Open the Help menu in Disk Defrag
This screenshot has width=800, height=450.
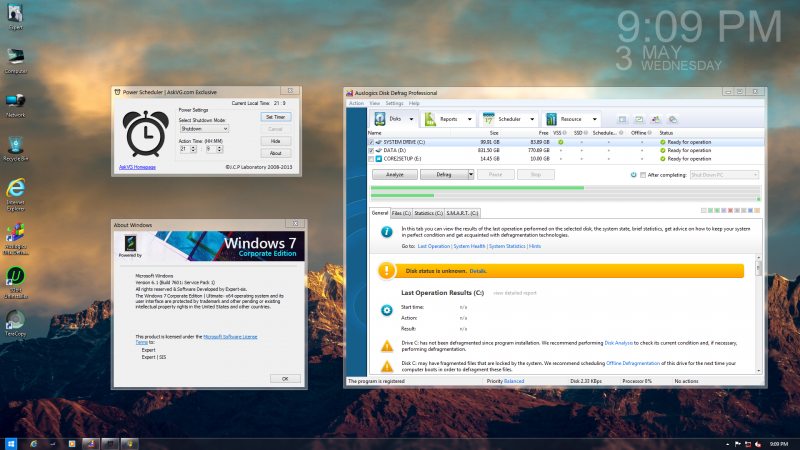pos(414,103)
